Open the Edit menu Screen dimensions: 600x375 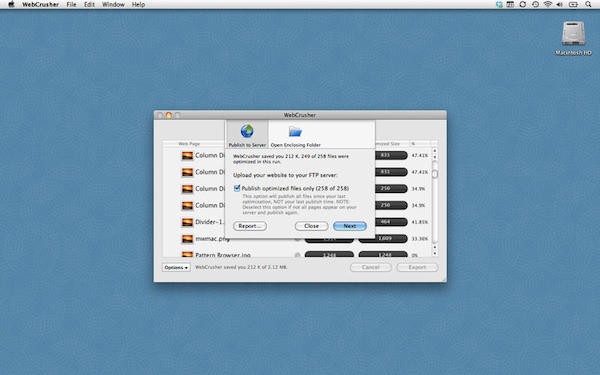[x=89, y=5]
